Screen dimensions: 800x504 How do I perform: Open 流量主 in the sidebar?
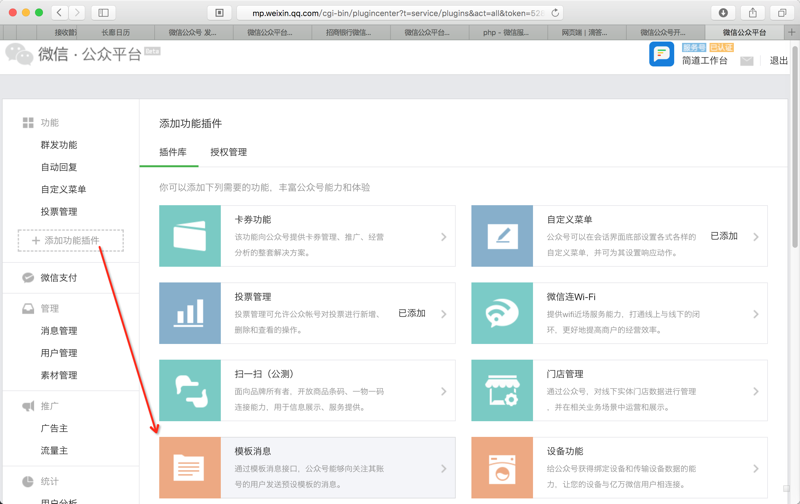(x=54, y=450)
